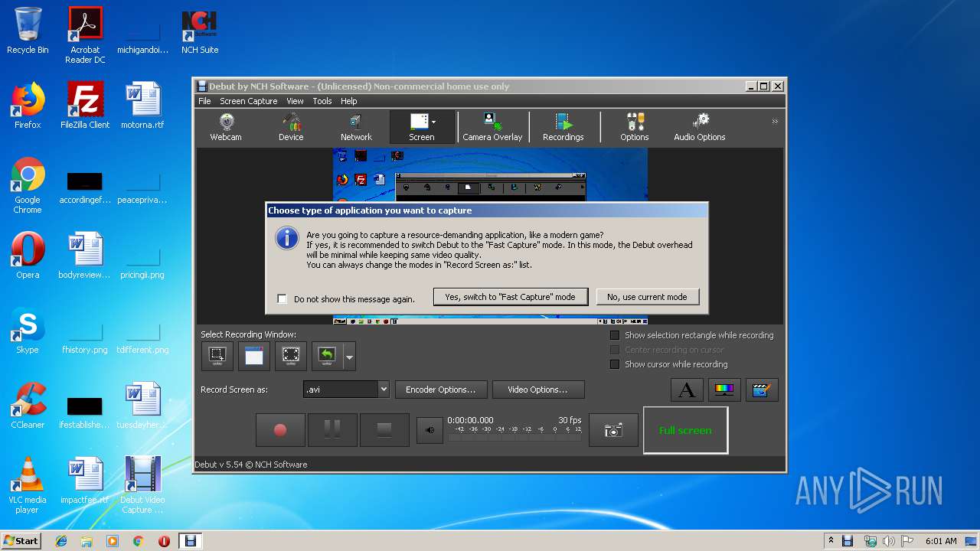Check 'Do not show this message again'

(283, 299)
